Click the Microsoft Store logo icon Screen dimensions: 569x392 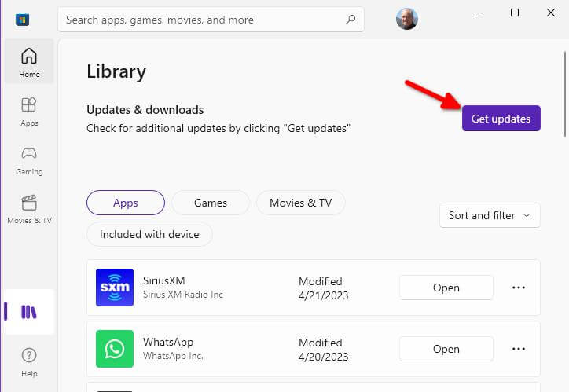[x=22, y=19]
